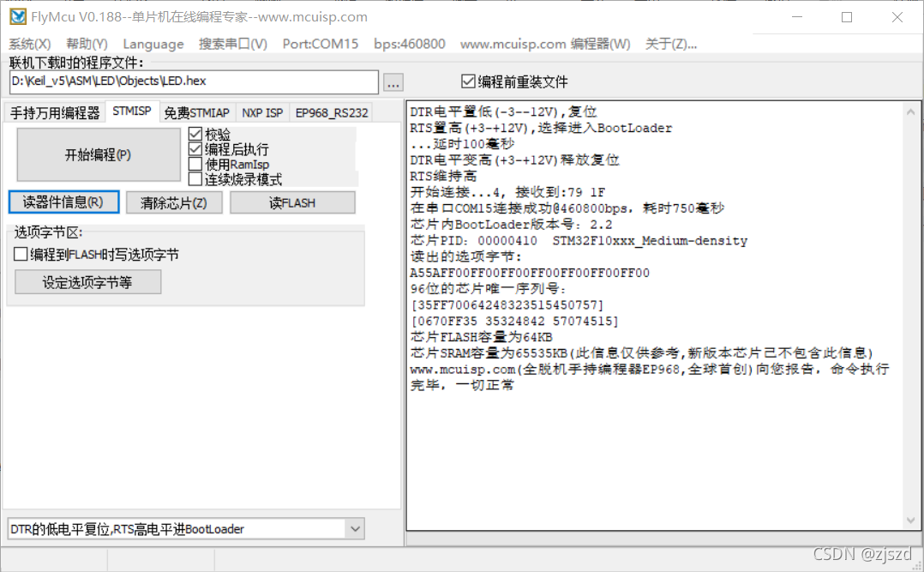Open www.mcuisp.com 编程器(W) menu
Image resolution: width=924 pixels, height=572 pixels.
point(545,45)
